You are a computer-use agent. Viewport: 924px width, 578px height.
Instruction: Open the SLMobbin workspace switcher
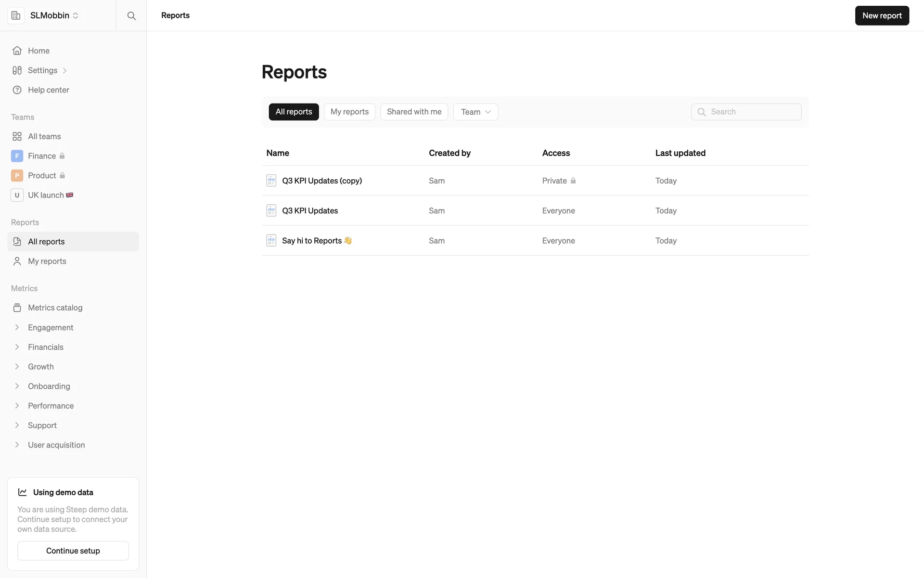click(54, 15)
